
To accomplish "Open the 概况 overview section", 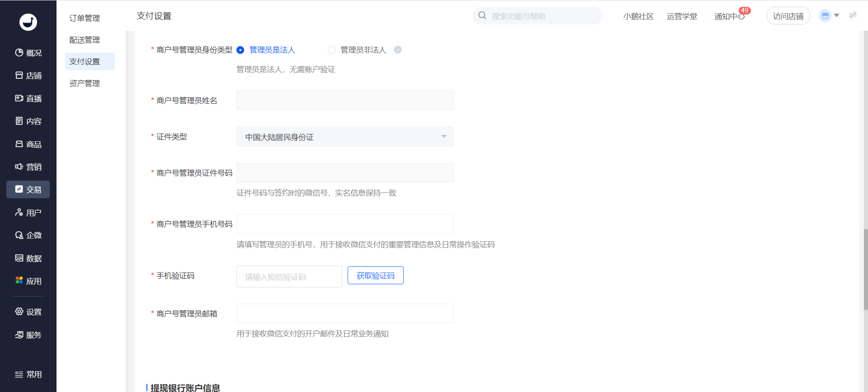I will point(28,53).
